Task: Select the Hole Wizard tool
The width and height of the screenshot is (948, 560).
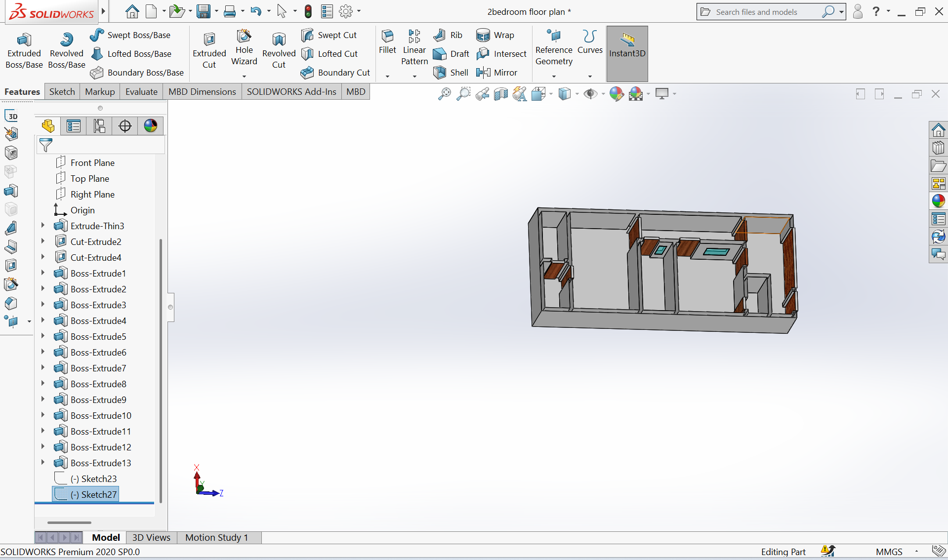Action: coord(244,48)
